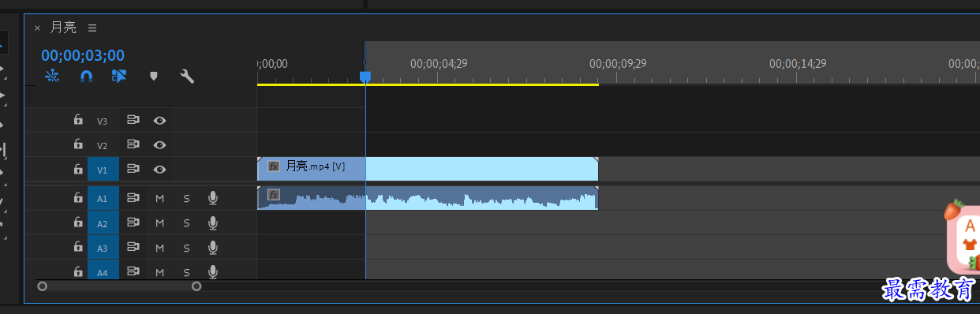Toggle lock on track V1
The width and height of the screenshot is (980, 314).
[78, 169]
